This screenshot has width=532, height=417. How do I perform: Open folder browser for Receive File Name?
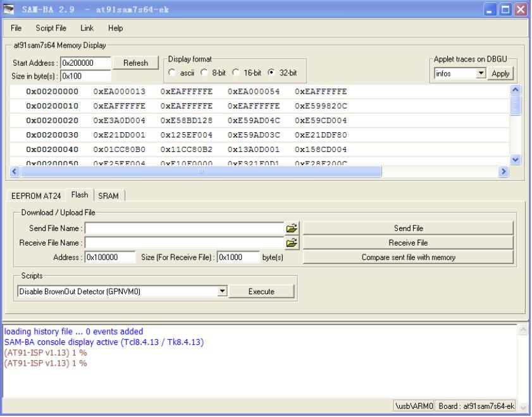point(292,243)
